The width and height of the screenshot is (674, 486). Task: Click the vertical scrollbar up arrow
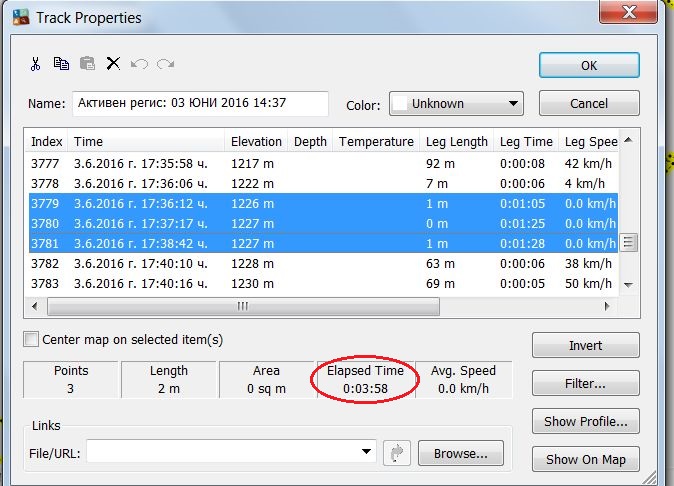click(628, 140)
